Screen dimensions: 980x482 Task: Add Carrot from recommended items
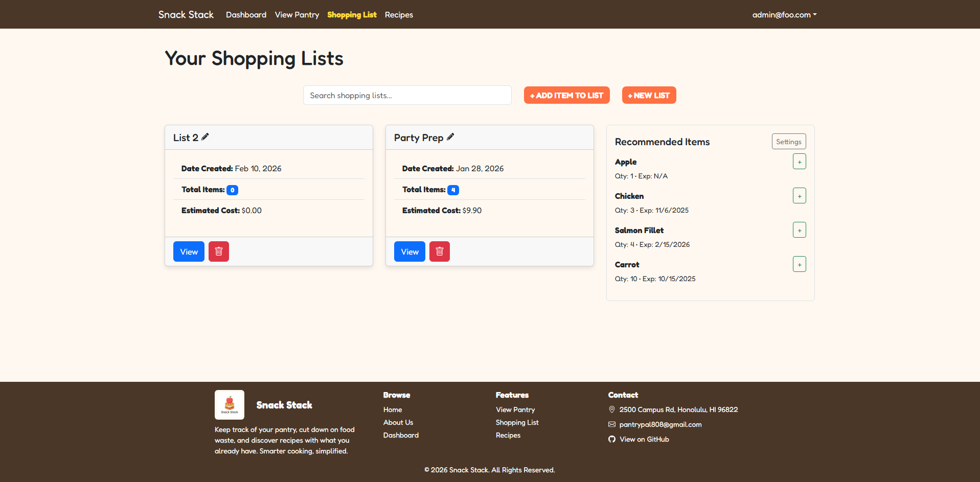coord(799,264)
